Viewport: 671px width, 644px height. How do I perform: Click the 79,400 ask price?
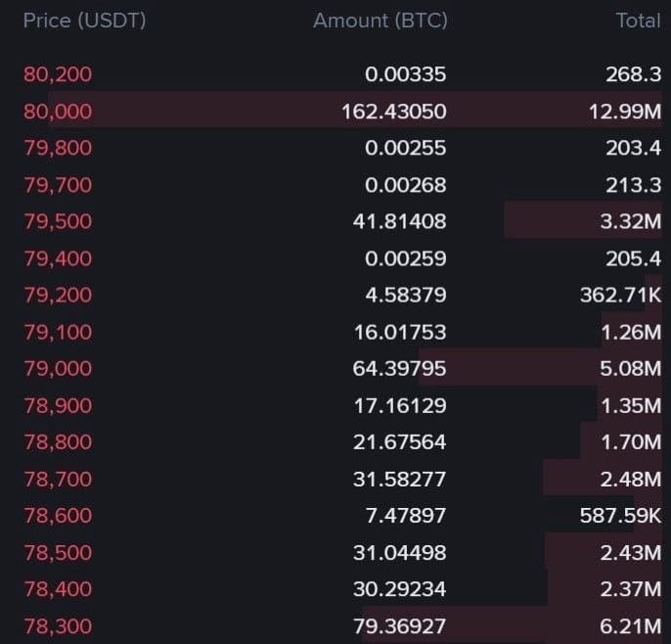click(x=58, y=258)
